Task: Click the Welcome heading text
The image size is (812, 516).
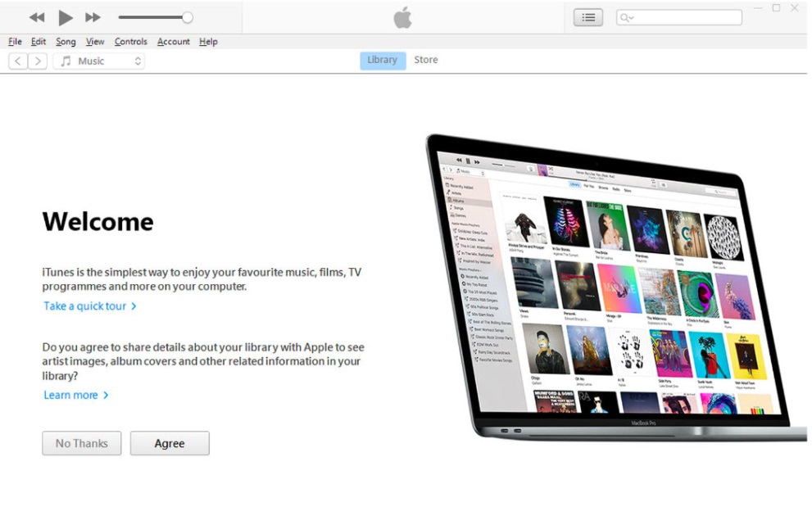Action: click(x=98, y=221)
